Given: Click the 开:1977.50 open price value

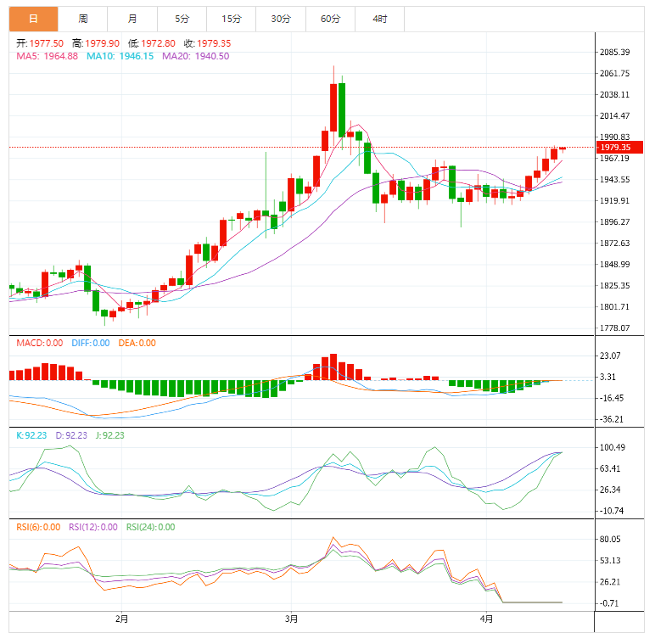Looking at the screenshot, I should tap(40, 43).
